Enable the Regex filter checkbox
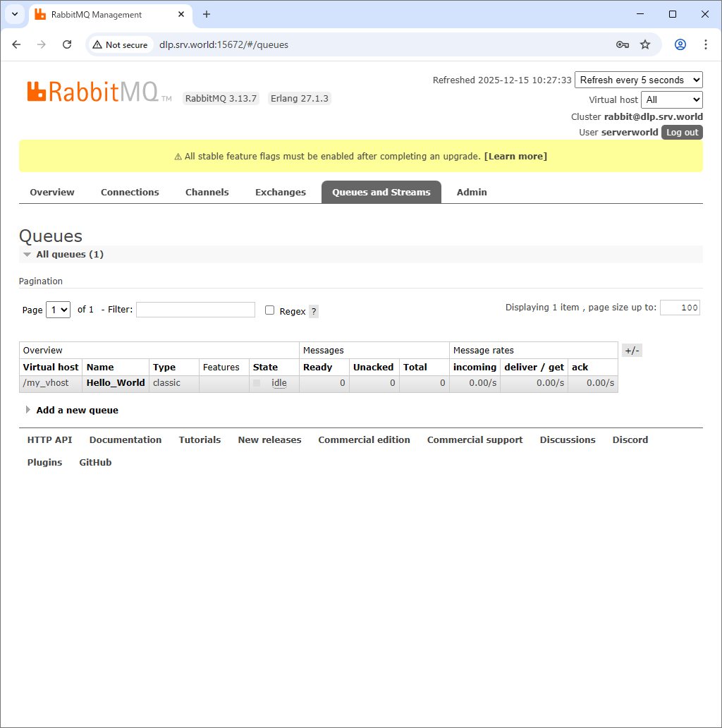 click(x=269, y=310)
